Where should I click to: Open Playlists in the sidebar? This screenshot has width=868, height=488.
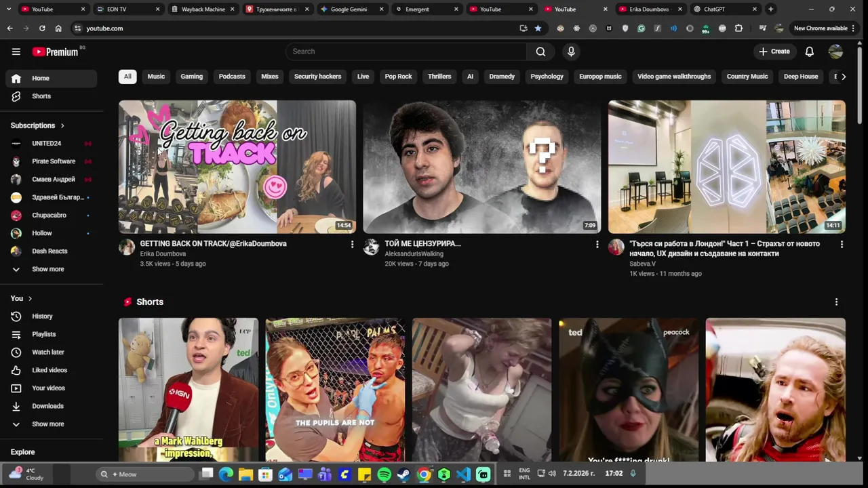tap(52, 334)
